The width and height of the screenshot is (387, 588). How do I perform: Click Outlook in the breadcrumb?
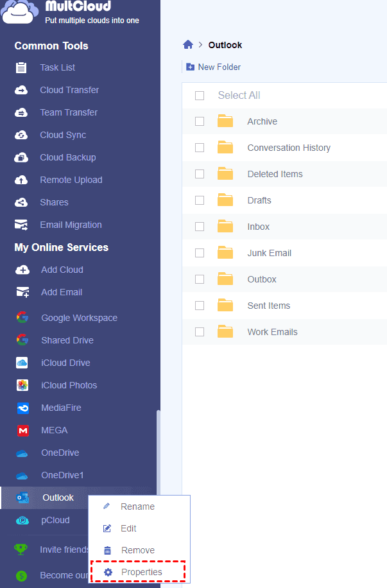(x=225, y=45)
